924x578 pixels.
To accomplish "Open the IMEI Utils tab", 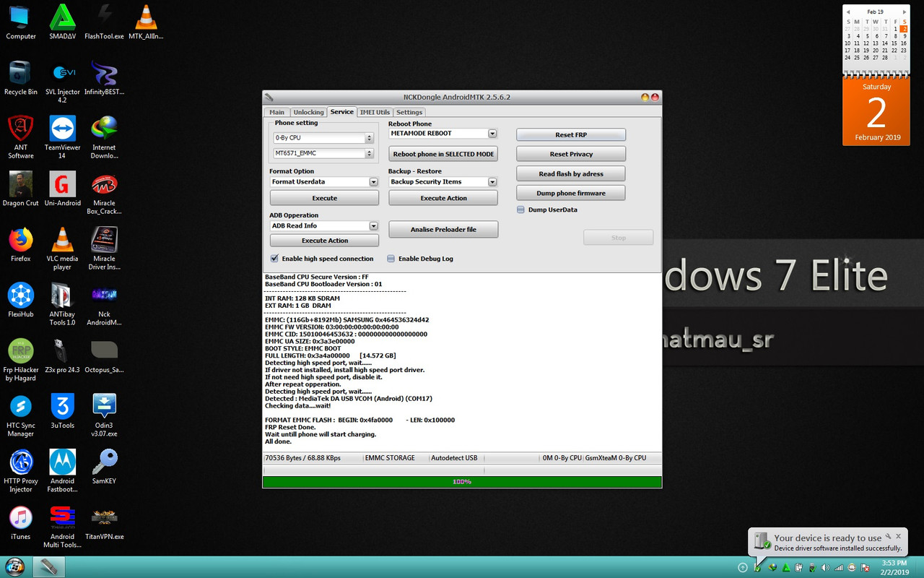I will tap(375, 112).
